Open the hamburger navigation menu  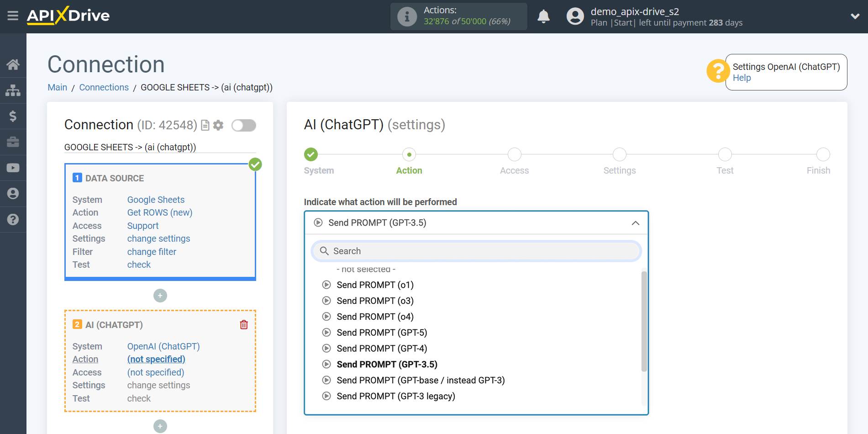13,16
